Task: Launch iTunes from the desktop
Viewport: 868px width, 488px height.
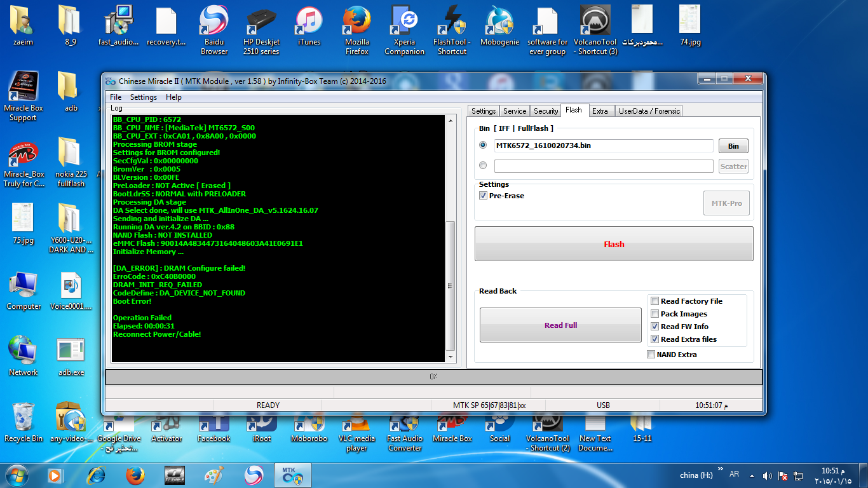Action: point(309,26)
